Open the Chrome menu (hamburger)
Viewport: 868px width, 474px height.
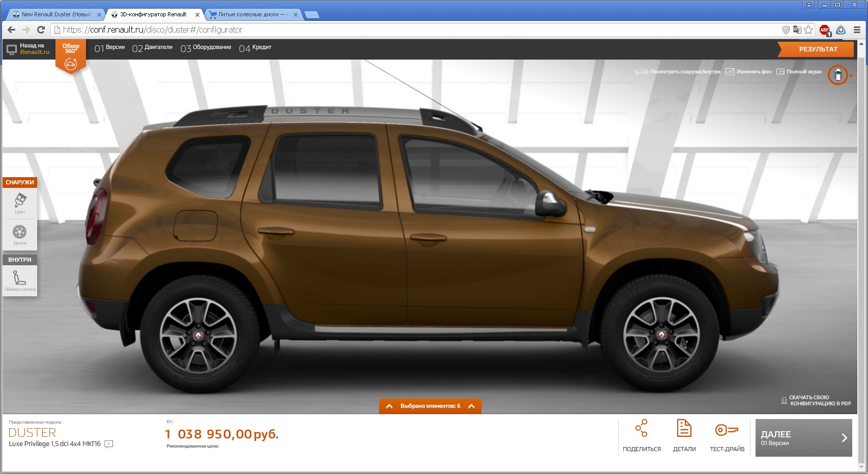tap(857, 30)
